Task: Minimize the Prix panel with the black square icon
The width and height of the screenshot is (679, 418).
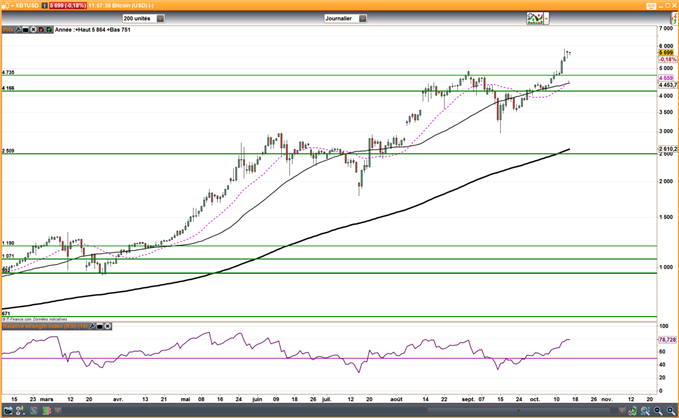Action: click(26, 29)
